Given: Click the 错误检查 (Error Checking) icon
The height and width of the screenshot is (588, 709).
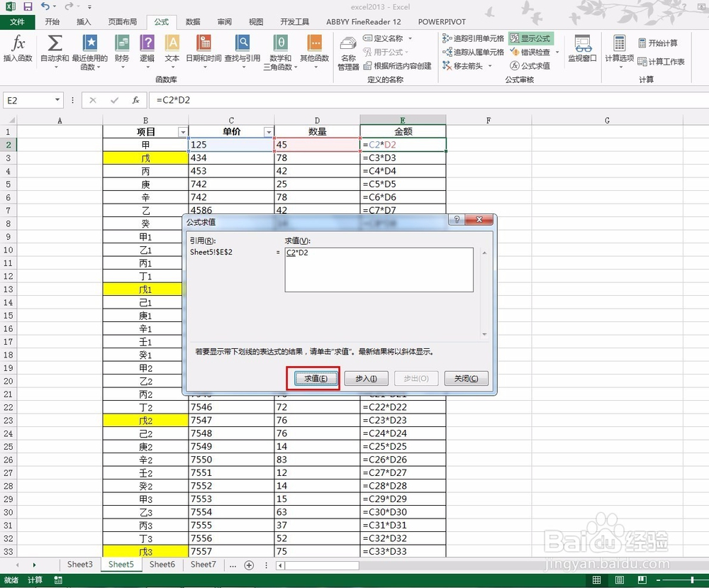Looking at the screenshot, I should 532,52.
